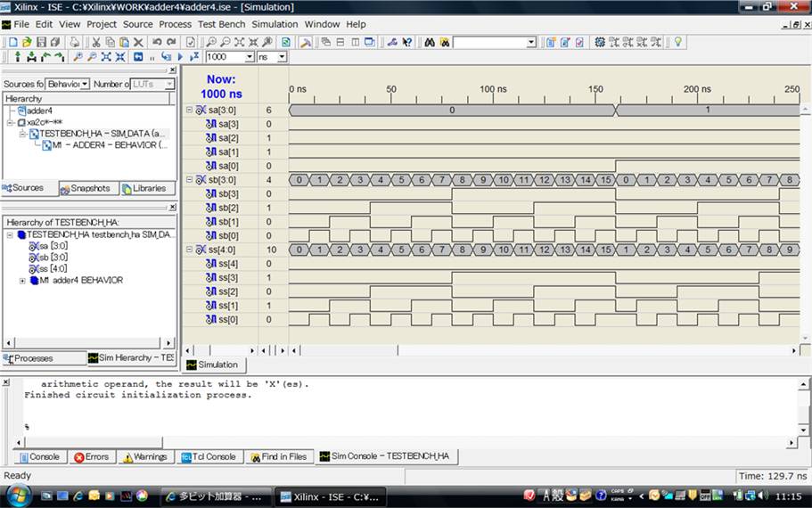This screenshot has height=508, width=812.
Task: Undo the last action with the undo arrow
Action: click(157, 42)
